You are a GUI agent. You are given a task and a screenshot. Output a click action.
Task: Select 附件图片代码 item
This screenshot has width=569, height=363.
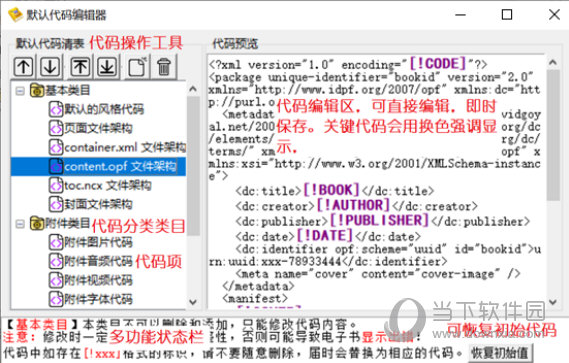click(91, 242)
